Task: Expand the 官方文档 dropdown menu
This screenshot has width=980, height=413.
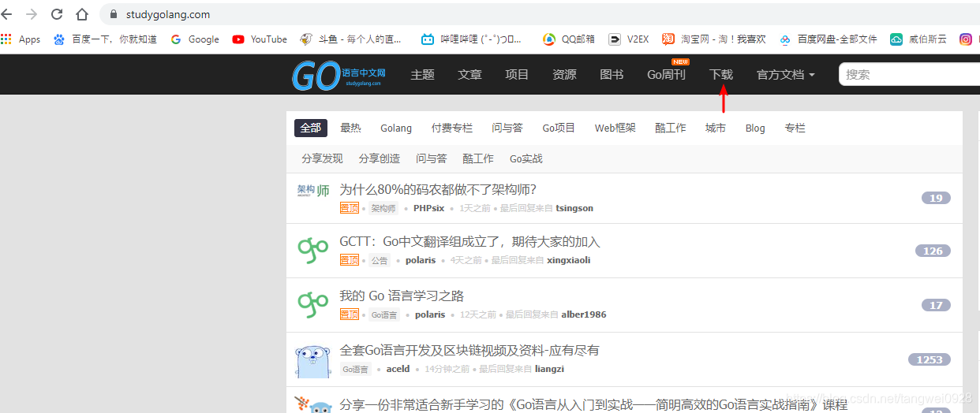Action: tap(786, 74)
